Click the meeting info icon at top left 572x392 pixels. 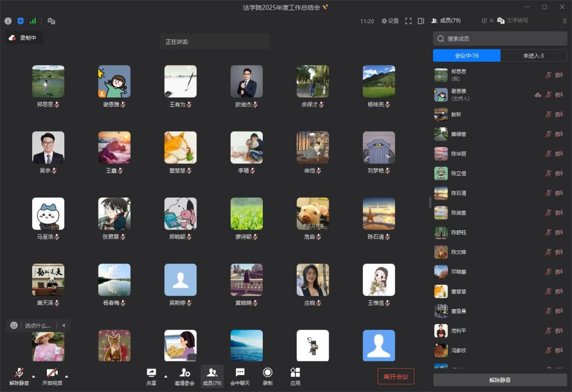(x=8, y=21)
